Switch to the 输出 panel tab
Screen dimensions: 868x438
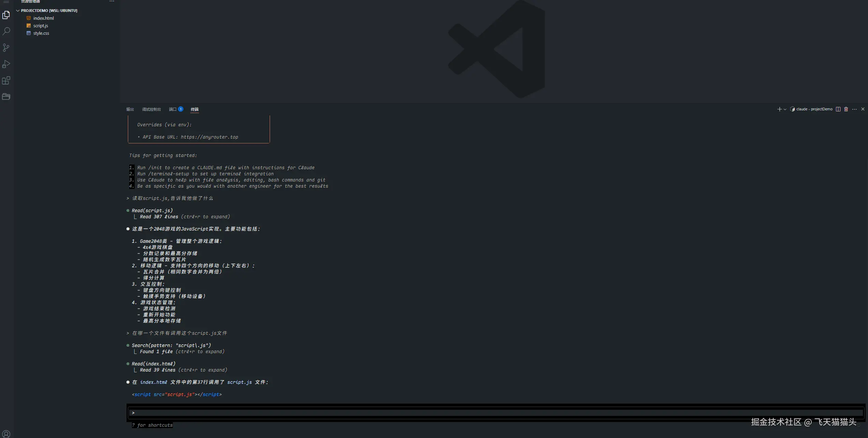point(130,109)
